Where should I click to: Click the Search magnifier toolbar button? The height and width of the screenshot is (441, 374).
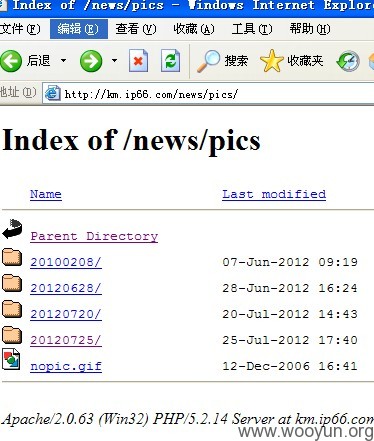pyautogui.click(x=222, y=61)
